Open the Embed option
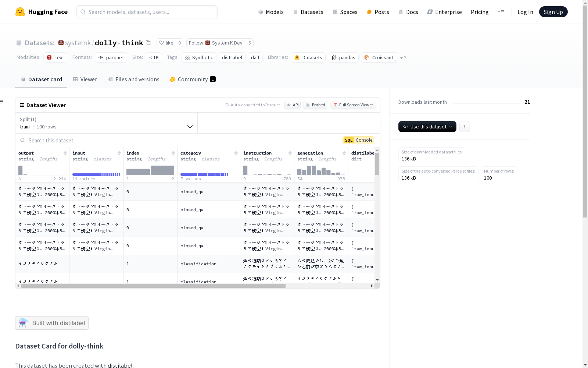 [x=315, y=105]
